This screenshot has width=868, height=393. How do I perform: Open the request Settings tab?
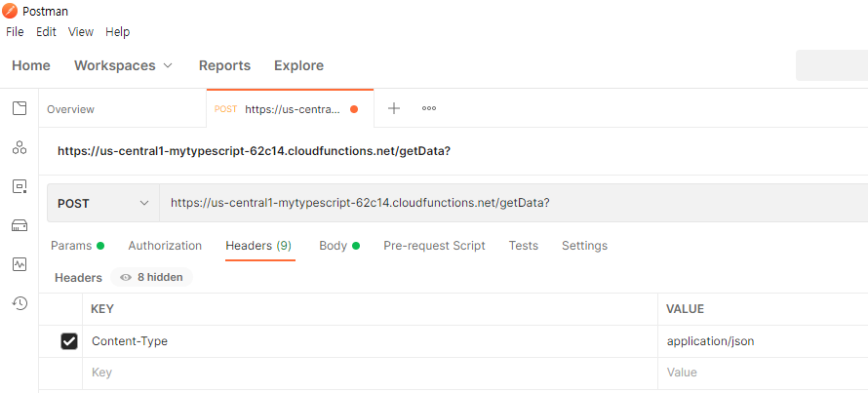[584, 246]
